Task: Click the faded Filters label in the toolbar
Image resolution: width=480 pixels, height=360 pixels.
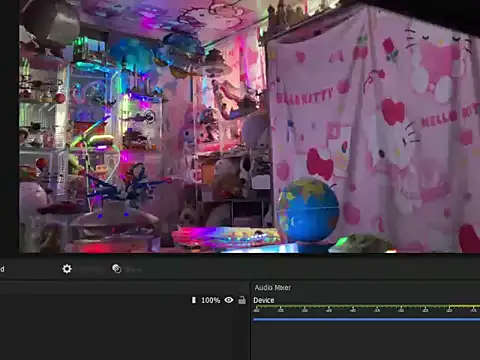Action: tap(133, 269)
